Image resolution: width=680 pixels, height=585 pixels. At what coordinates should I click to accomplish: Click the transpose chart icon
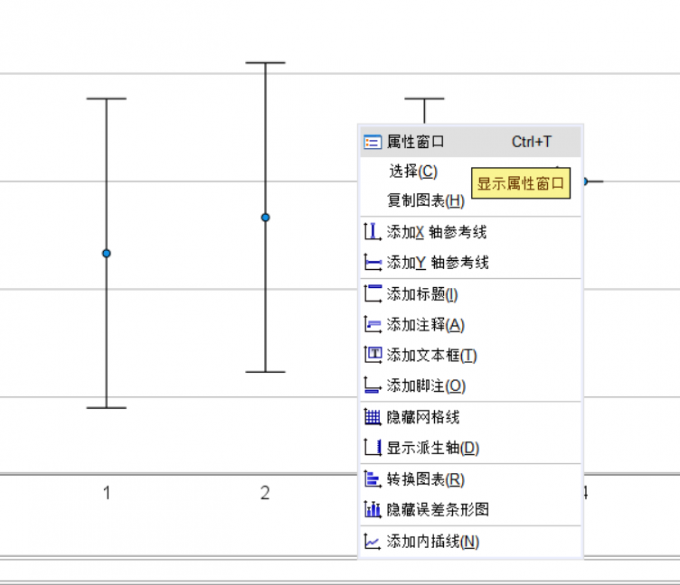point(373,479)
